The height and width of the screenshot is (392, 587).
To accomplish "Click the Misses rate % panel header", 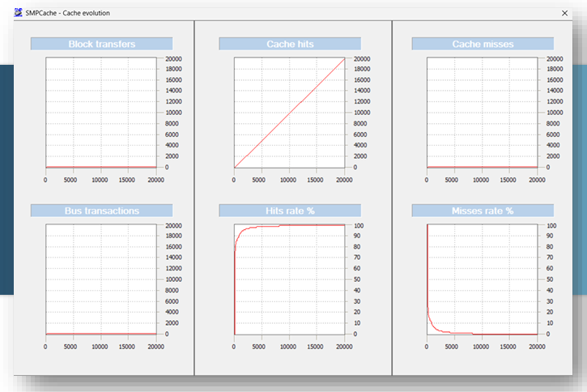I will [x=483, y=211].
